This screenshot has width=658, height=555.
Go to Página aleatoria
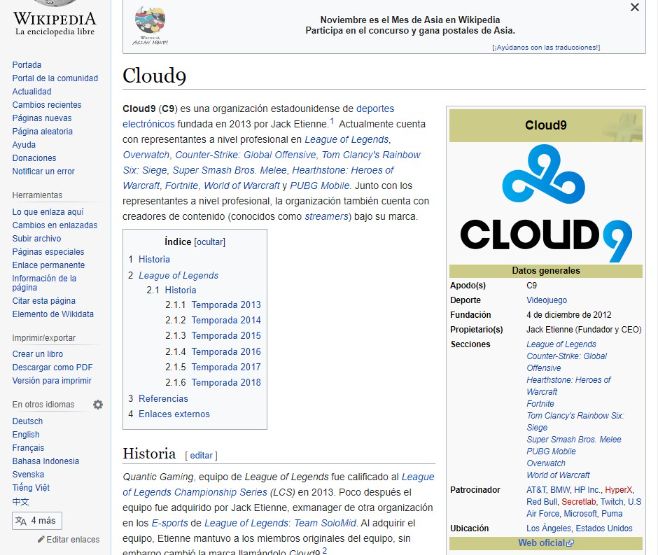click(x=42, y=131)
